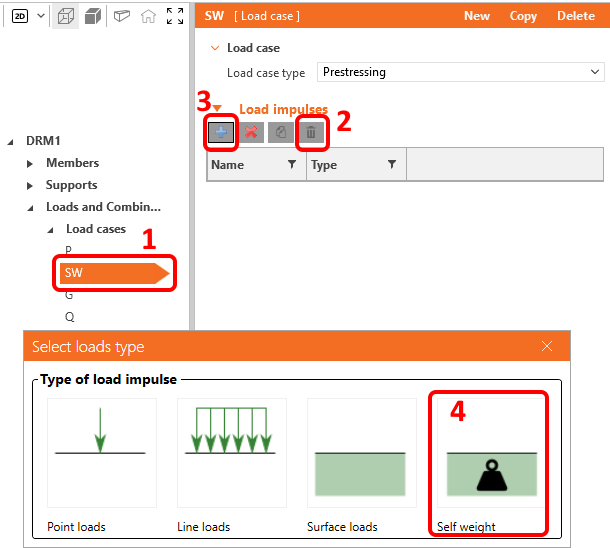Viewport: 610px width, 548px height.
Task: Select the Supports tree label
Action: (x=72, y=185)
